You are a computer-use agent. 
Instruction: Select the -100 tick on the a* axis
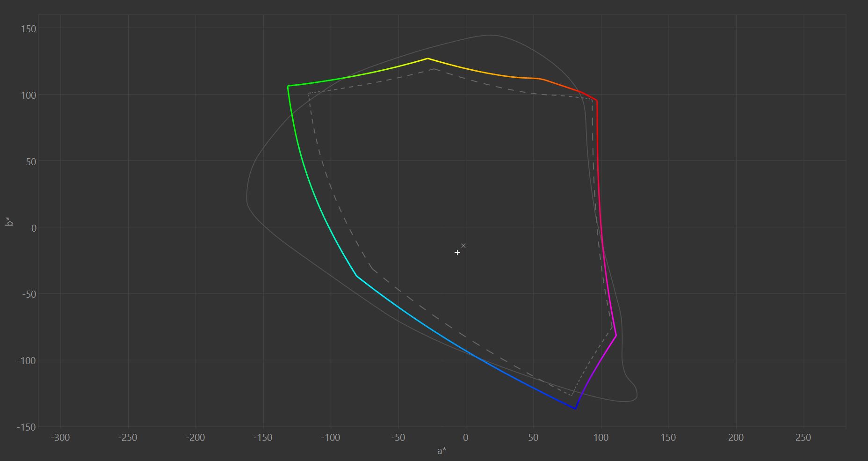[x=330, y=438]
